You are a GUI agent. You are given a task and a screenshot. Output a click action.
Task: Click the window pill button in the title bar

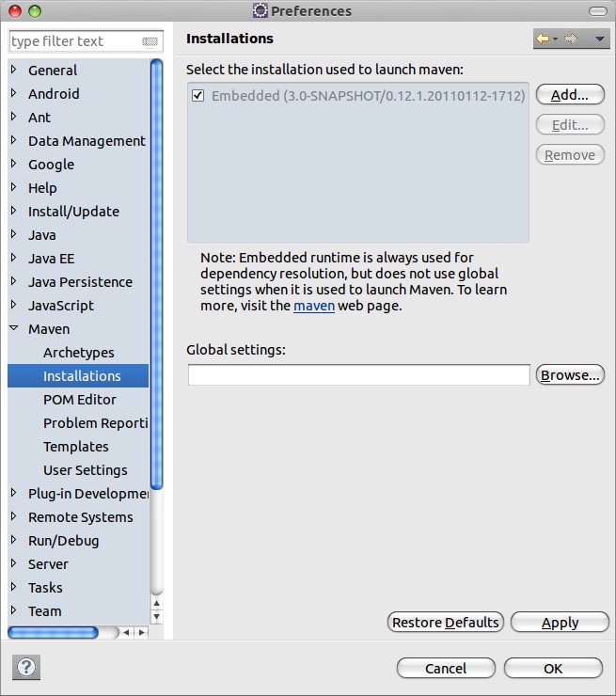click(x=598, y=11)
